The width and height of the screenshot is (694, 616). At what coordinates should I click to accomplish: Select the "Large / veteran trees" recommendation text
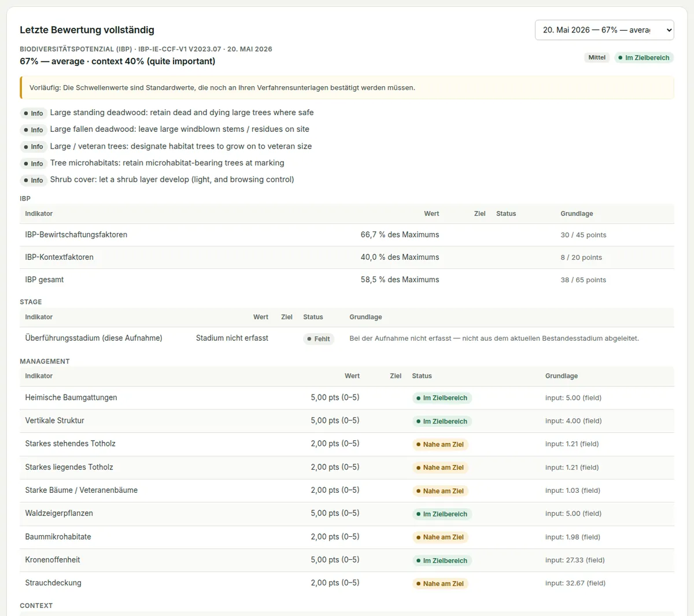(181, 146)
